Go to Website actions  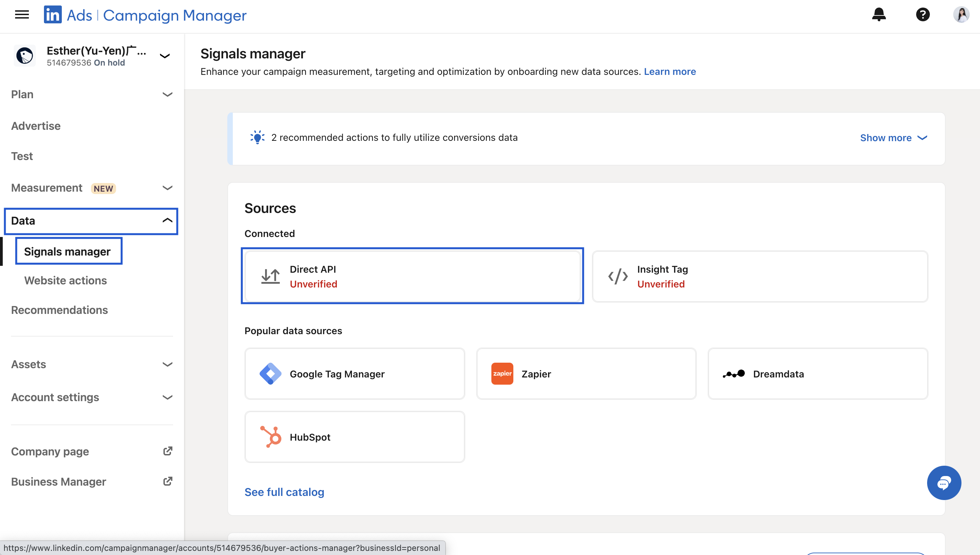[66, 280]
